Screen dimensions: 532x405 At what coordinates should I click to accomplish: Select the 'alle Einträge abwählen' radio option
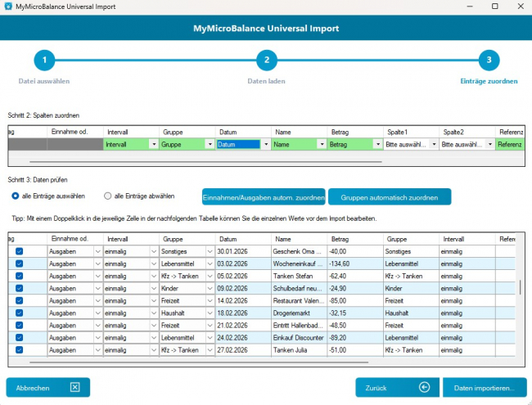tap(108, 196)
